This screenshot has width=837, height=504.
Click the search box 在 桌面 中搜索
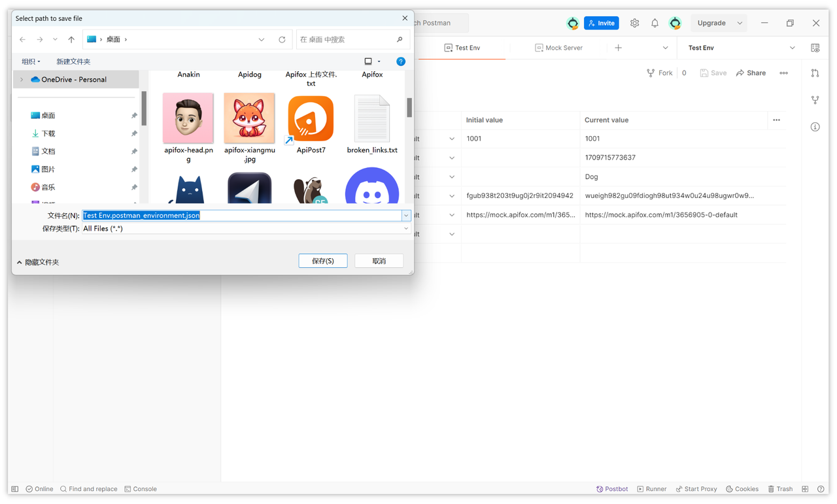pos(353,40)
